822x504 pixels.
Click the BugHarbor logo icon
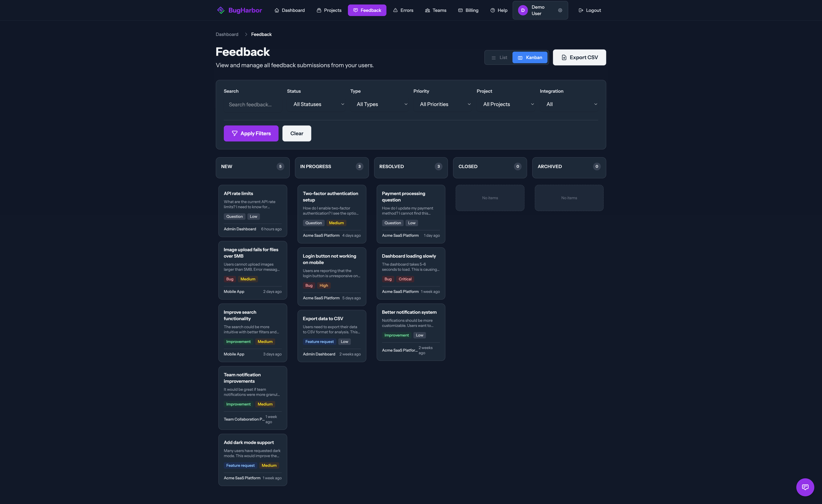pos(221,10)
